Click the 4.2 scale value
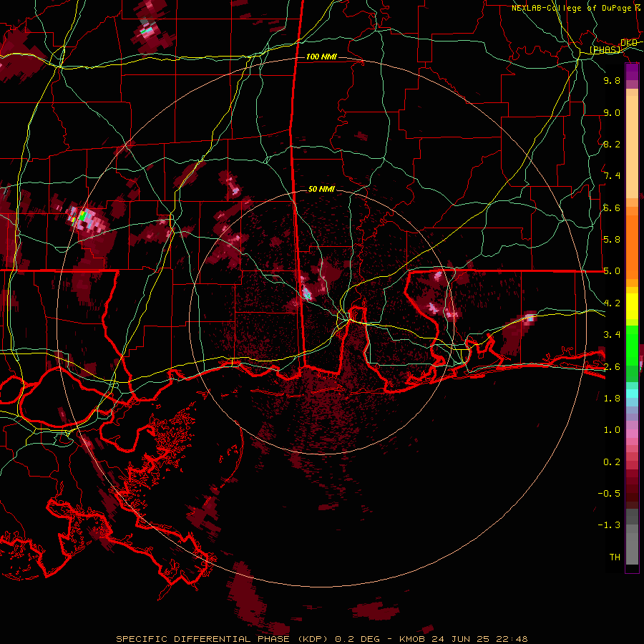The width and height of the screenshot is (644, 644). point(612,303)
